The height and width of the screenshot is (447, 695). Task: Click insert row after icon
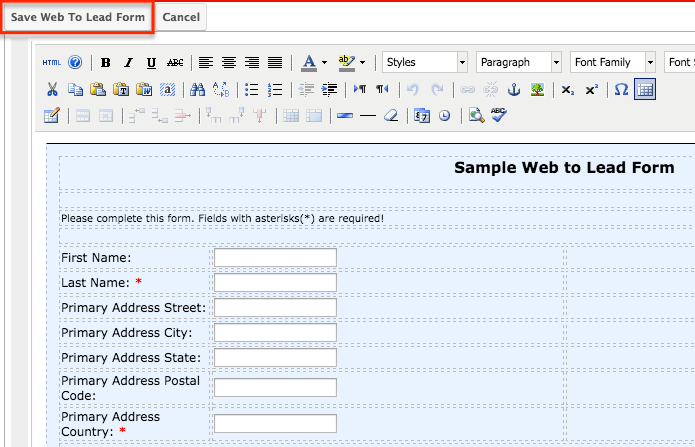160,116
